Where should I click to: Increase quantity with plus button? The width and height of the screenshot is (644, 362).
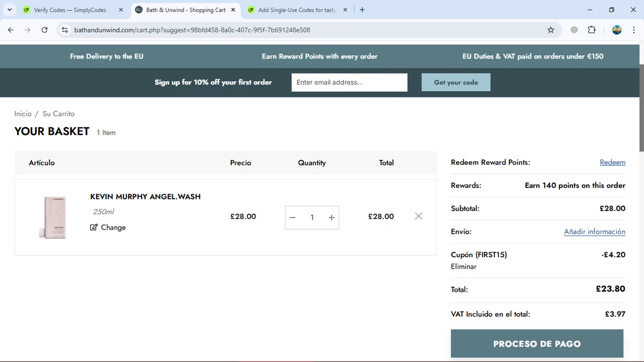coord(331,218)
